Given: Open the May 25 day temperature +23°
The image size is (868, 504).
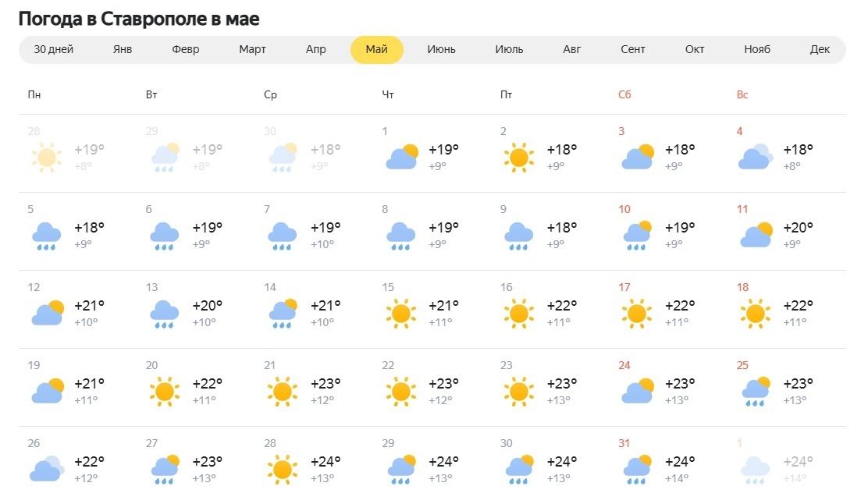Looking at the screenshot, I should point(798,384).
